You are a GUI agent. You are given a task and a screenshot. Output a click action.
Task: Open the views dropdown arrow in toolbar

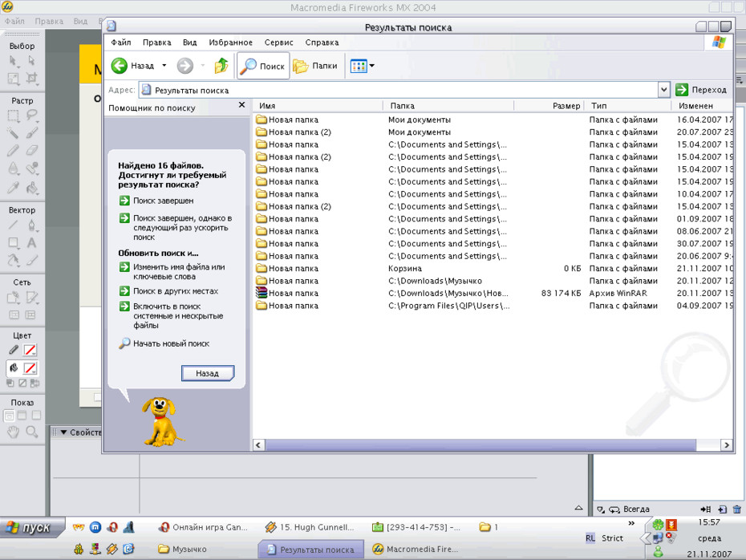[372, 66]
